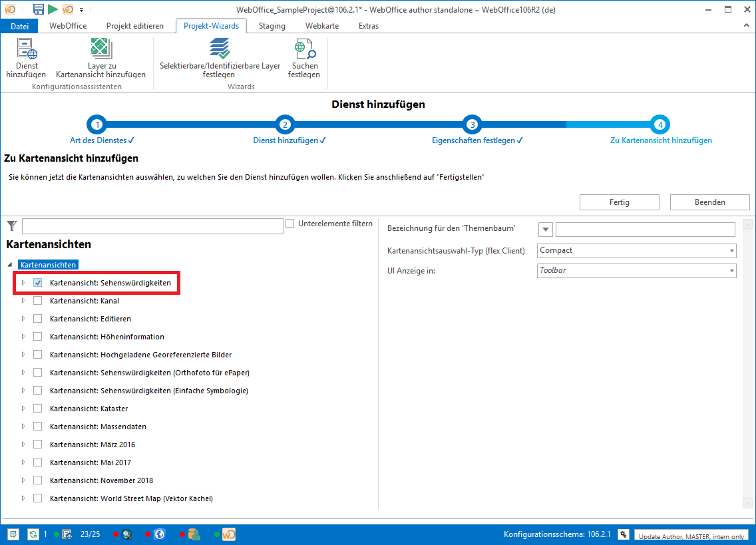Click the 'Fertig' button
Image resolution: width=756 pixels, height=545 pixels.
click(x=619, y=202)
